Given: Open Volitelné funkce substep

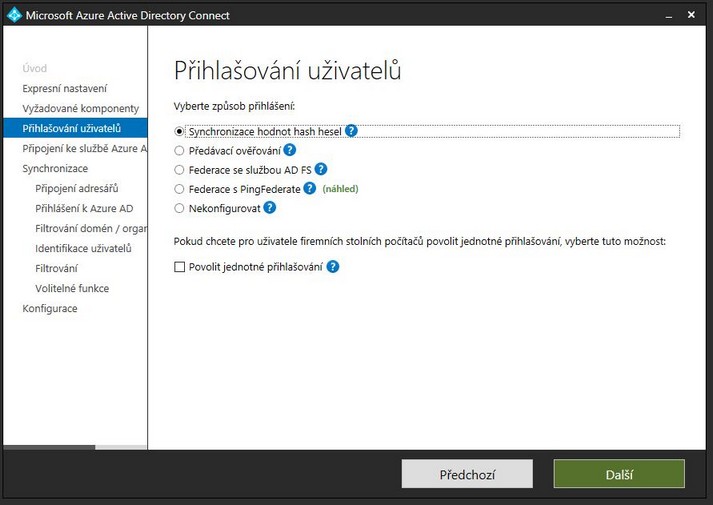Looking at the screenshot, I should click(x=72, y=289).
